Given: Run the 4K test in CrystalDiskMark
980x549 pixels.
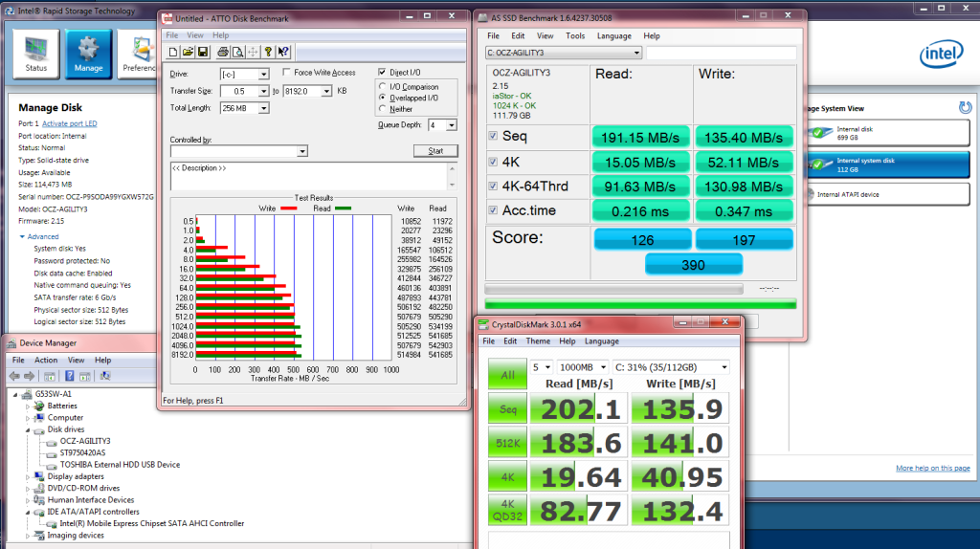Looking at the screenshot, I should [507, 477].
